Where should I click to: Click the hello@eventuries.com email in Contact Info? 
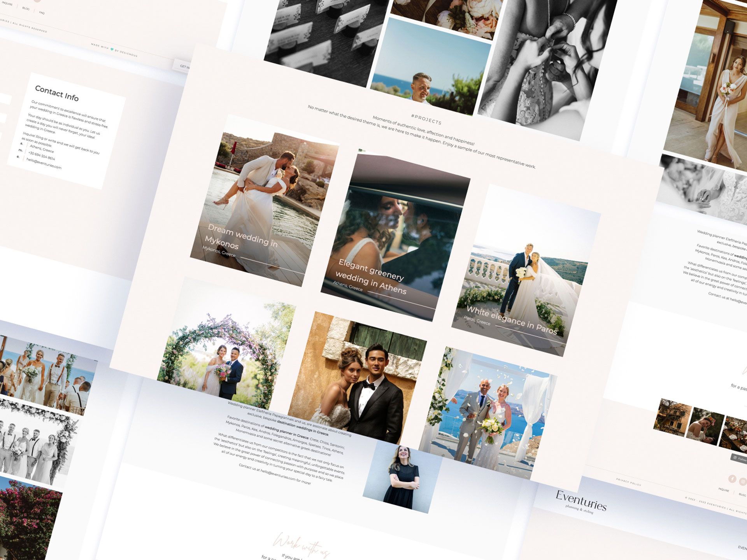point(44,163)
